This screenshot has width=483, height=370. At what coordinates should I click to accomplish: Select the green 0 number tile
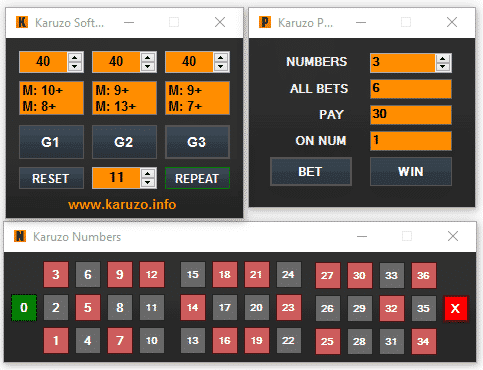[x=24, y=308]
